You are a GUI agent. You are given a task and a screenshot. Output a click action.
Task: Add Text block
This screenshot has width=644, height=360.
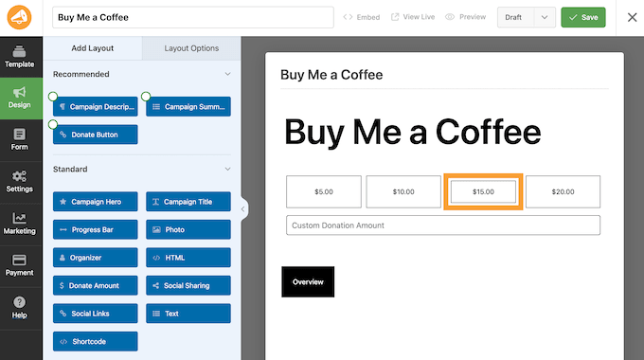(x=188, y=314)
